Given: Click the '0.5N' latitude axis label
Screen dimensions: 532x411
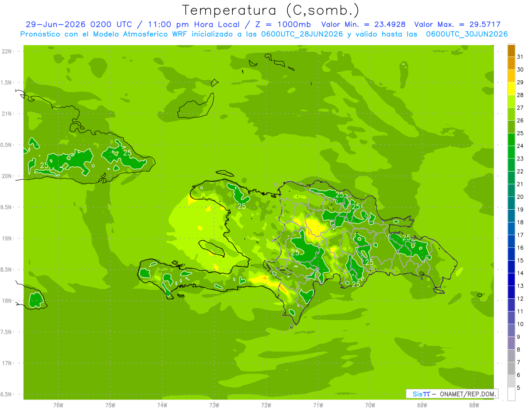Looking at the screenshot, I should point(7,145).
